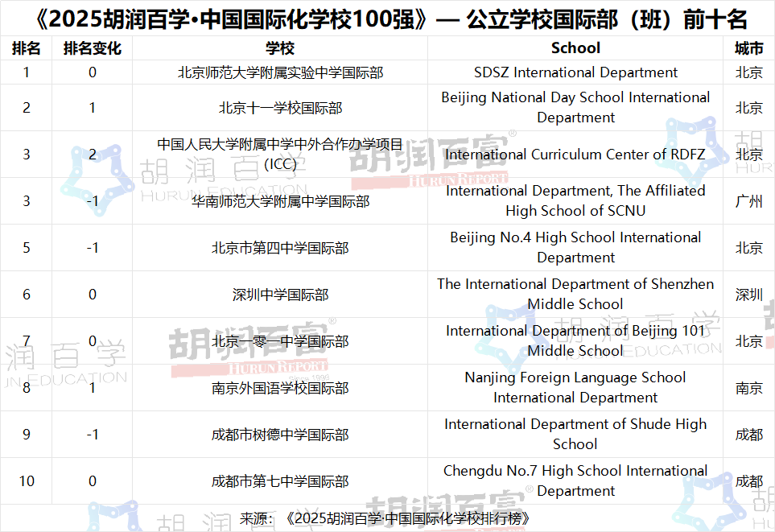Click the city cell "南京"

(x=748, y=388)
